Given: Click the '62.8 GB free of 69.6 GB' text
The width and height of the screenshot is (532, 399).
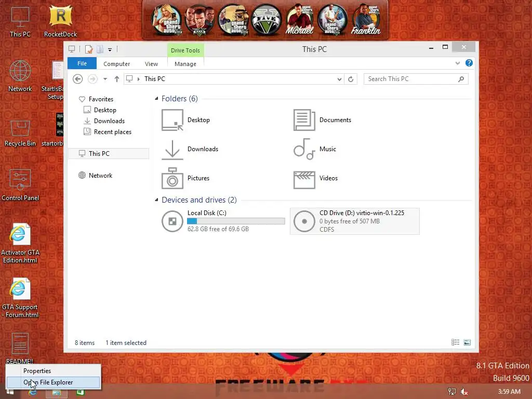Looking at the screenshot, I should coord(218,229).
